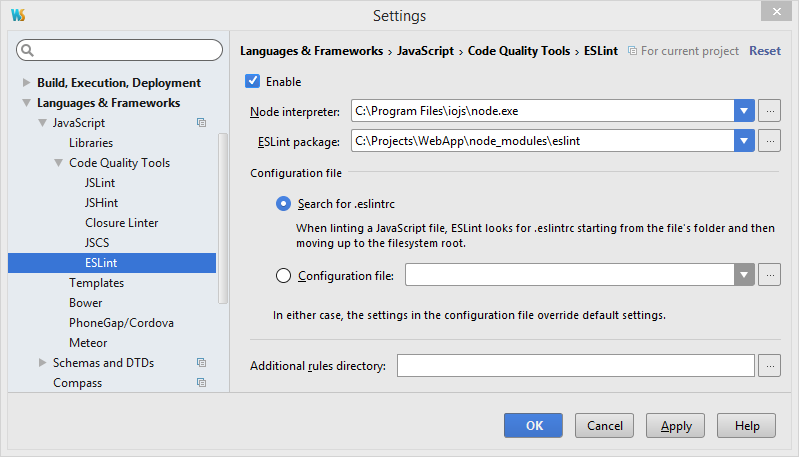Click Node interpreter path field

543,111
